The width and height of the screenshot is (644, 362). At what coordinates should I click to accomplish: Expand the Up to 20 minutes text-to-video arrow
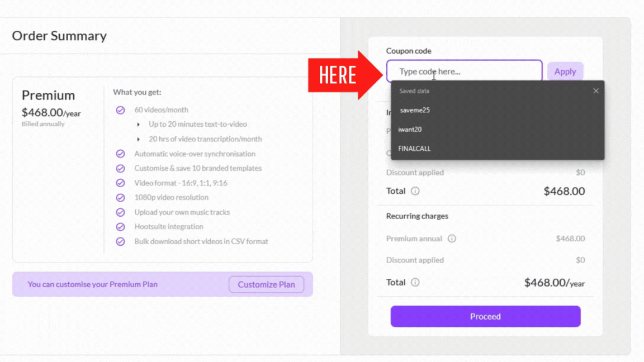click(139, 125)
